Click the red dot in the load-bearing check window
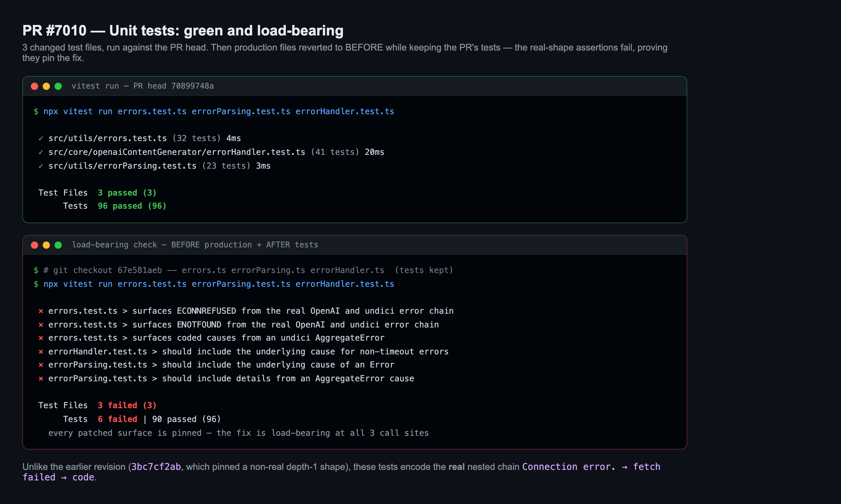The image size is (841, 504). (34, 245)
